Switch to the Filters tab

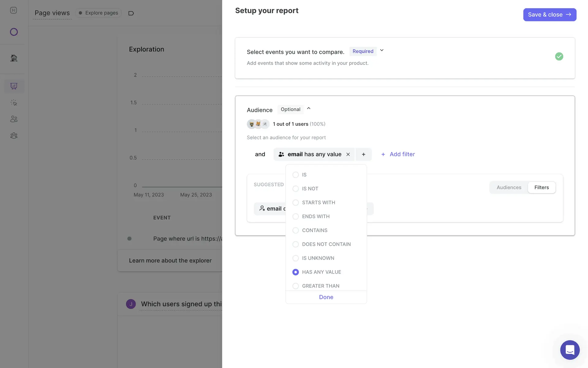point(541,187)
